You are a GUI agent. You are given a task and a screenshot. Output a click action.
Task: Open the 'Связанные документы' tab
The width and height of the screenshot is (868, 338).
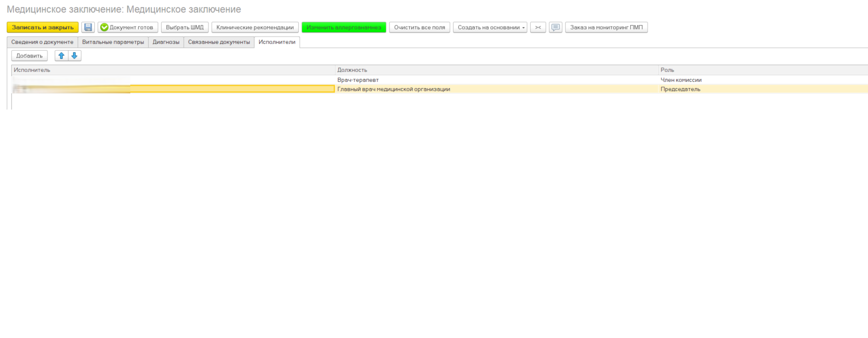pyautogui.click(x=219, y=42)
